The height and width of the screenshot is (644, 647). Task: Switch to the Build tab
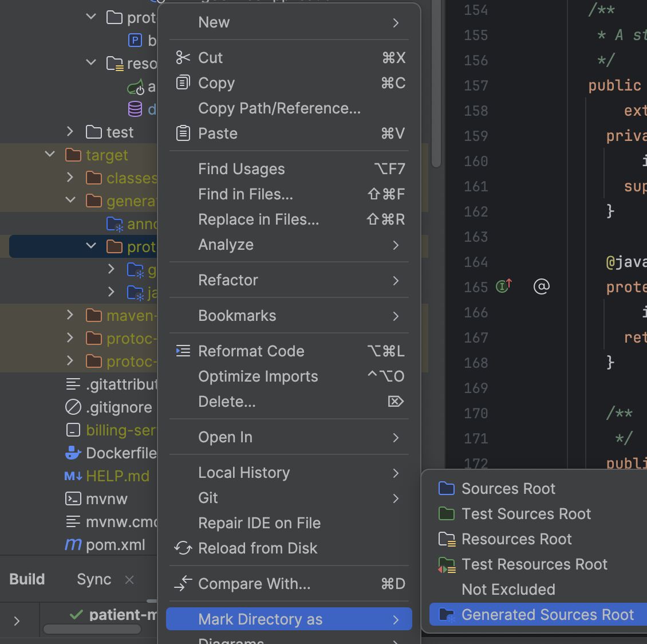tap(27, 579)
